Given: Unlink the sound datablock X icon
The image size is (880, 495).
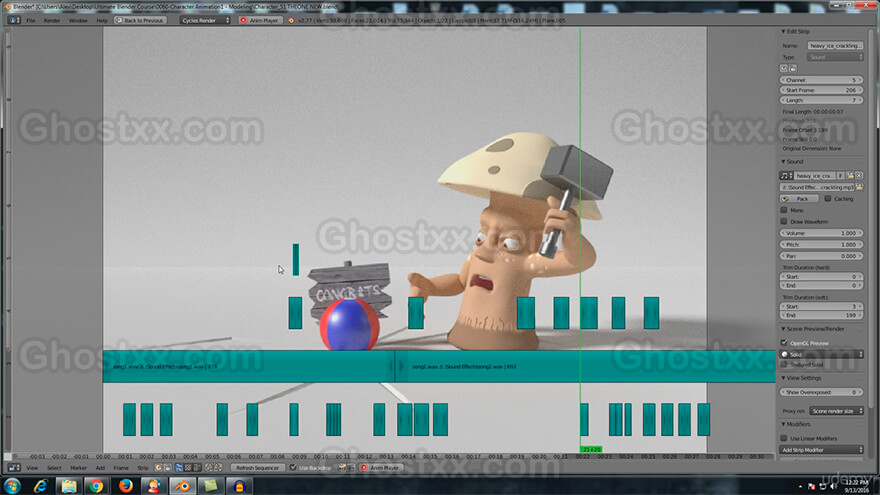Looking at the screenshot, I should tap(859, 176).
